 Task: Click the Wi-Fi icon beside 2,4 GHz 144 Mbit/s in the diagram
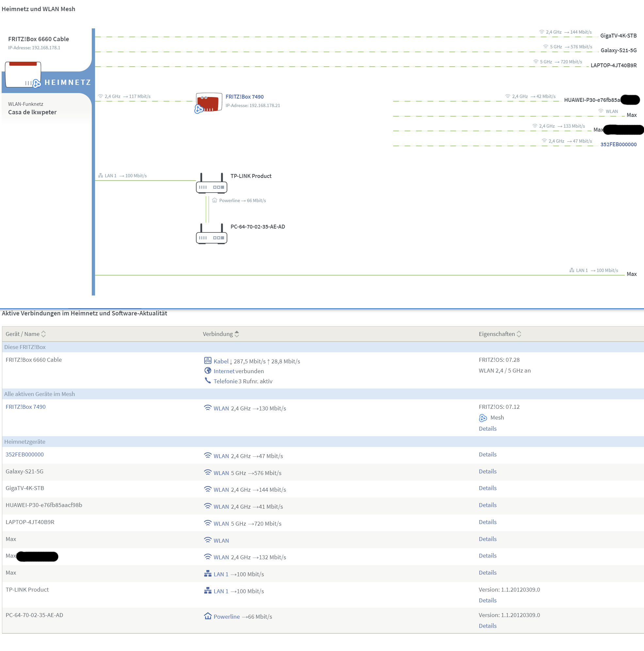542,32
